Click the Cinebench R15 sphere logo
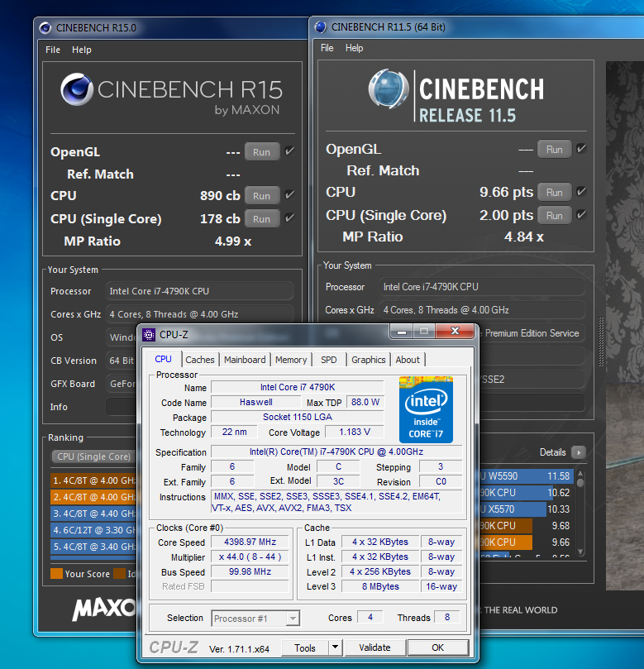The width and height of the screenshot is (644, 669). 77,89
